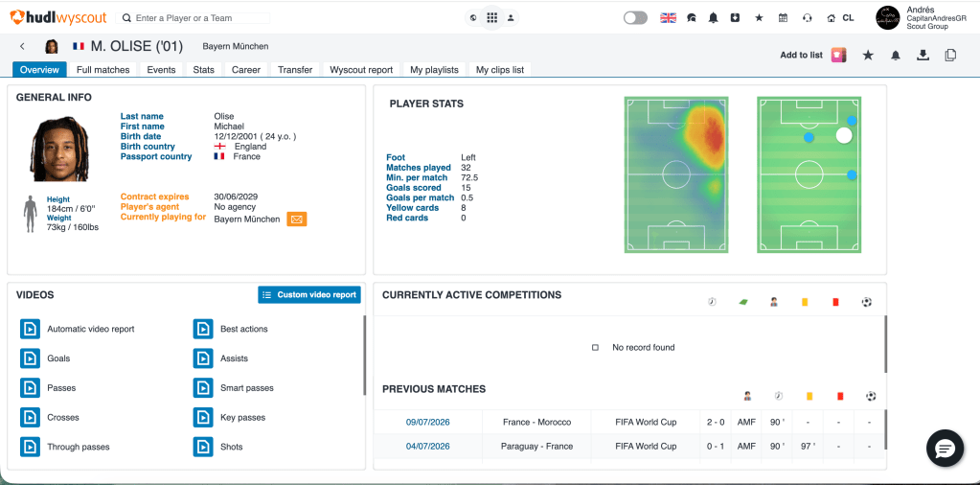Screen dimensions: 980x485
Task: Mark player as favorite with star icon
Action: (x=868, y=55)
